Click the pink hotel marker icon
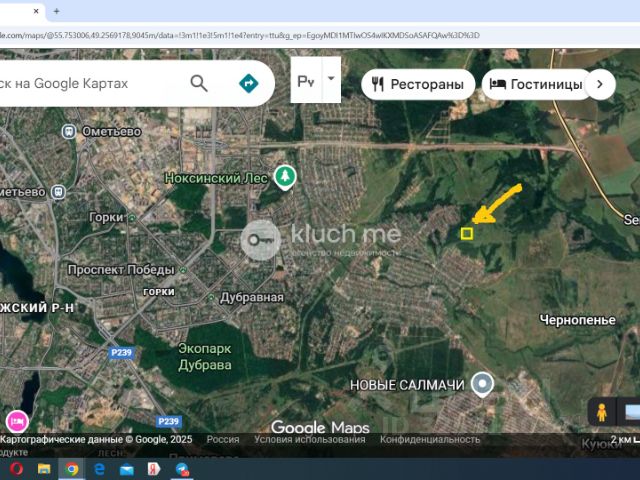 (x=17, y=421)
